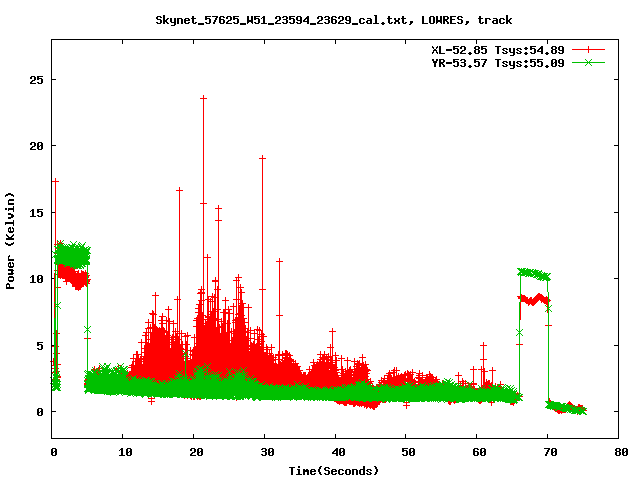Click the y-axis tick label 25

tap(36, 80)
